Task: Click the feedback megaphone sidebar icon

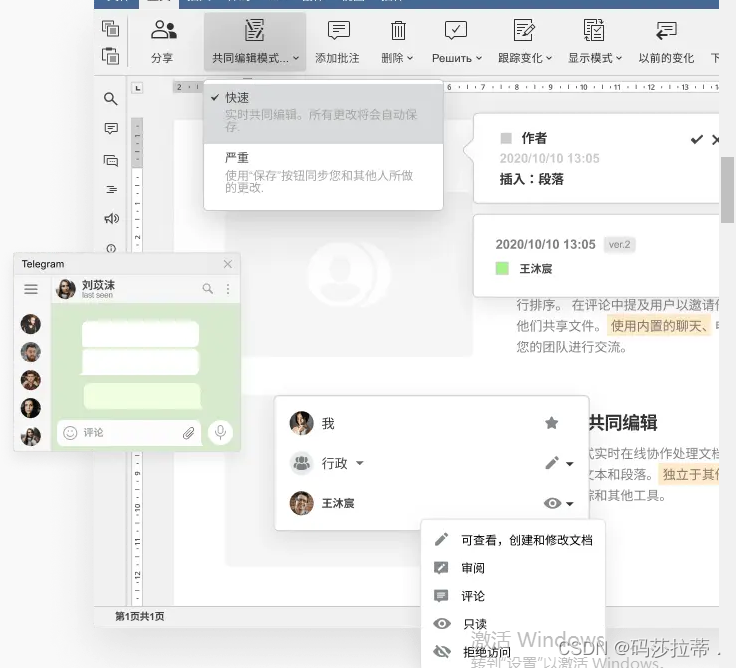Action: [x=111, y=218]
